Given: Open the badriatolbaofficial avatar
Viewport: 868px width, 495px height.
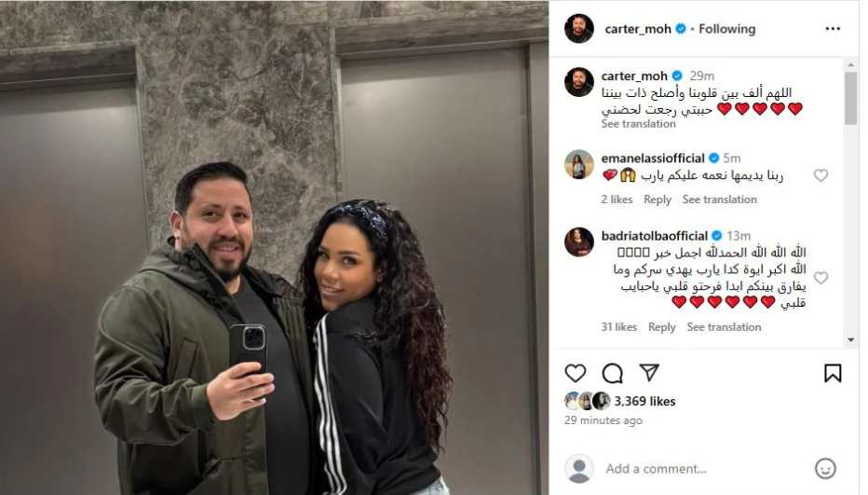Looking at the screenshot, I should [x=579, y=241].
